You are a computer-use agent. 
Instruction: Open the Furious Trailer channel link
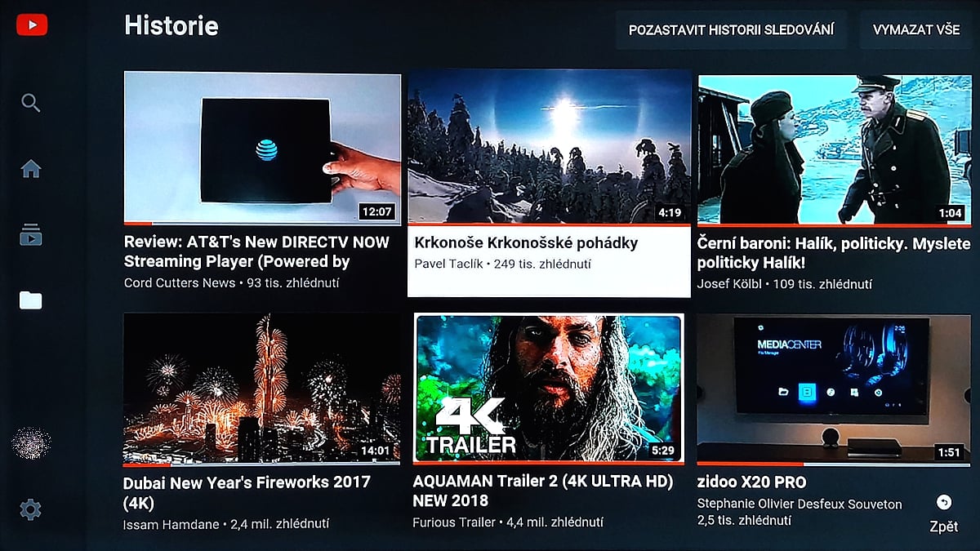tap(452, 522)
